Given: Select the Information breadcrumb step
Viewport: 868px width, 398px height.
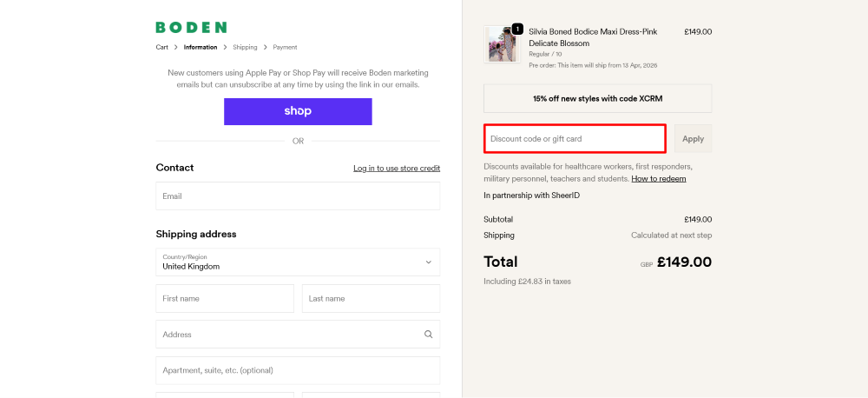Looking at the screenshot, I should pos(201,47).
